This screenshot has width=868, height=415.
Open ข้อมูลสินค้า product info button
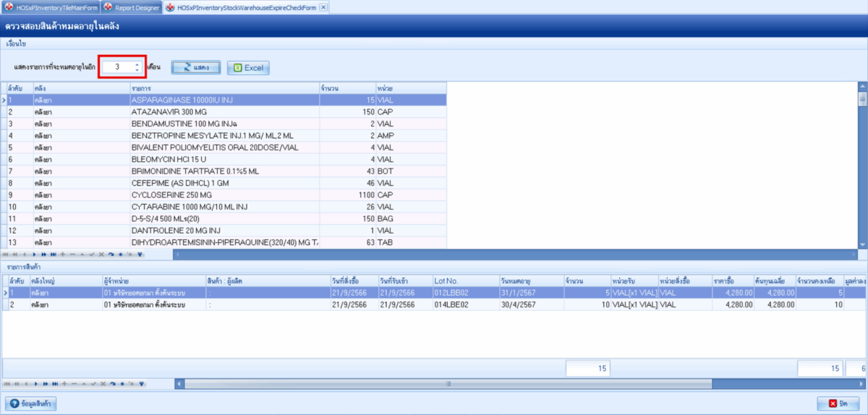coord(31,403)
